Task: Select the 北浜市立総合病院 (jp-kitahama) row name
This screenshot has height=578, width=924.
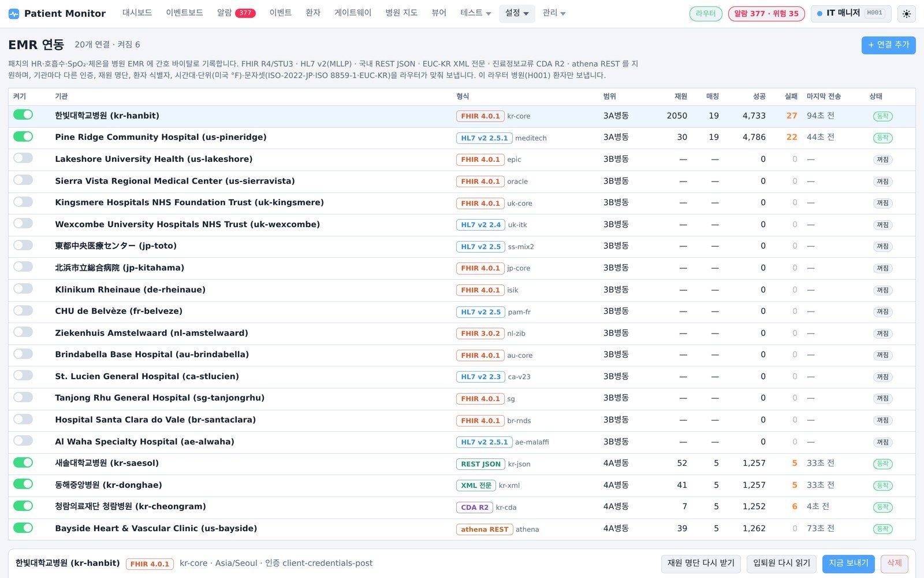Action: coord(120,268)
